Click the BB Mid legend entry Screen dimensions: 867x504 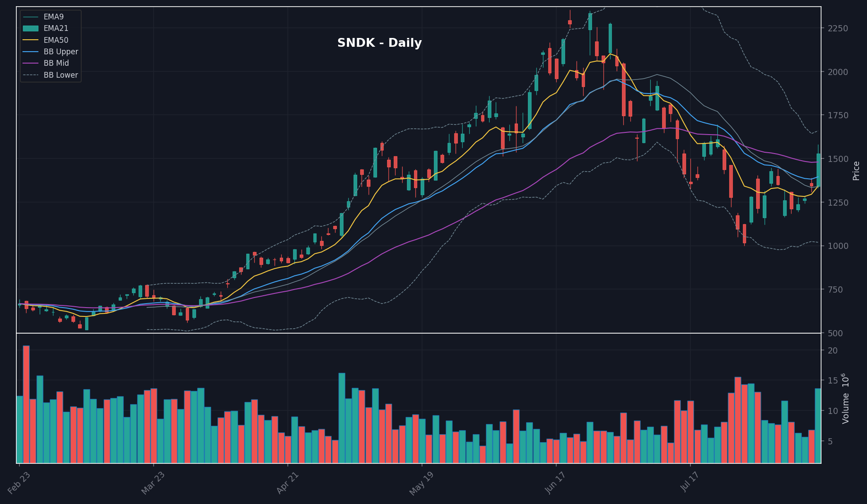(46, 63)
